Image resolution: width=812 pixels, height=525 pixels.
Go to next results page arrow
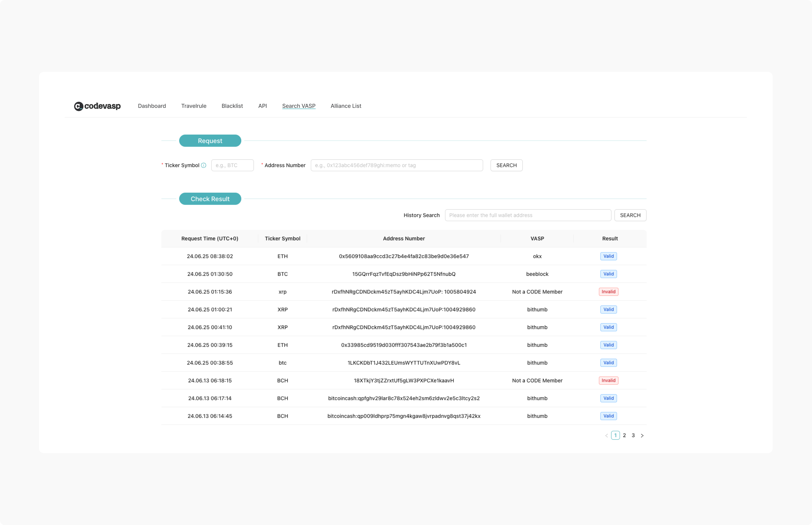point(642,435)
